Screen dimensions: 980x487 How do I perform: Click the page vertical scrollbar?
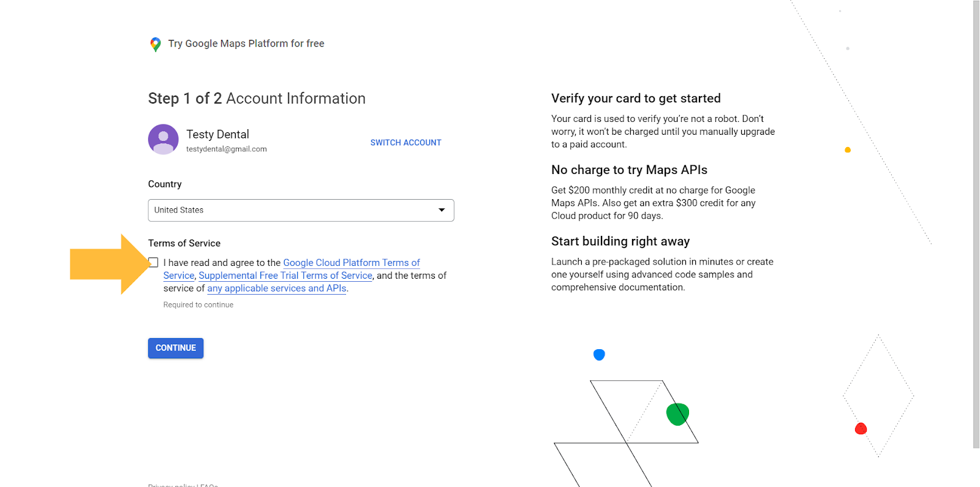tap(976, 224)
